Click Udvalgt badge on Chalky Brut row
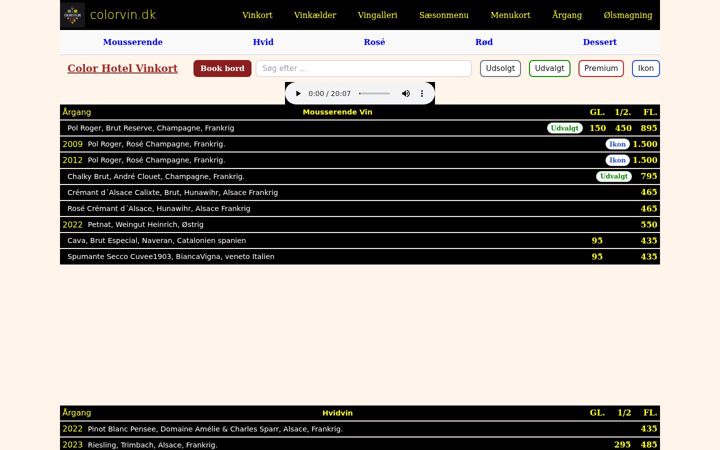The image size is (720, 450). coord(613,176)
